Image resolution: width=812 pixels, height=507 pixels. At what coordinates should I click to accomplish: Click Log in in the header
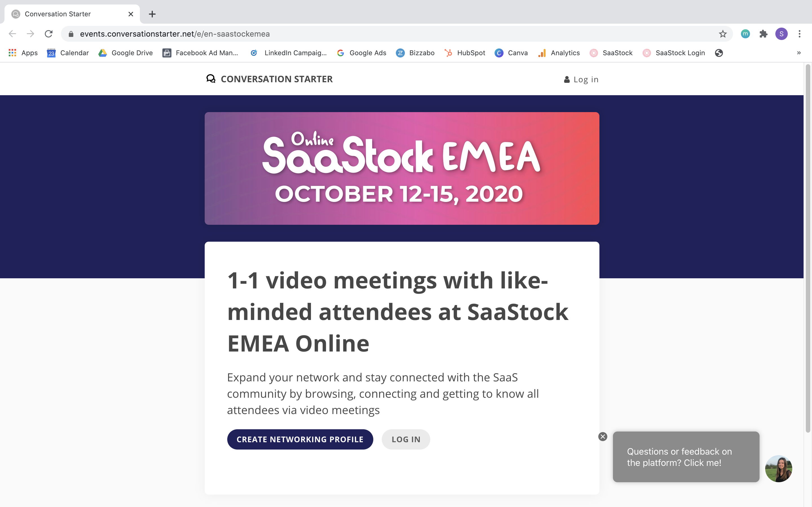tap(581, 79)
